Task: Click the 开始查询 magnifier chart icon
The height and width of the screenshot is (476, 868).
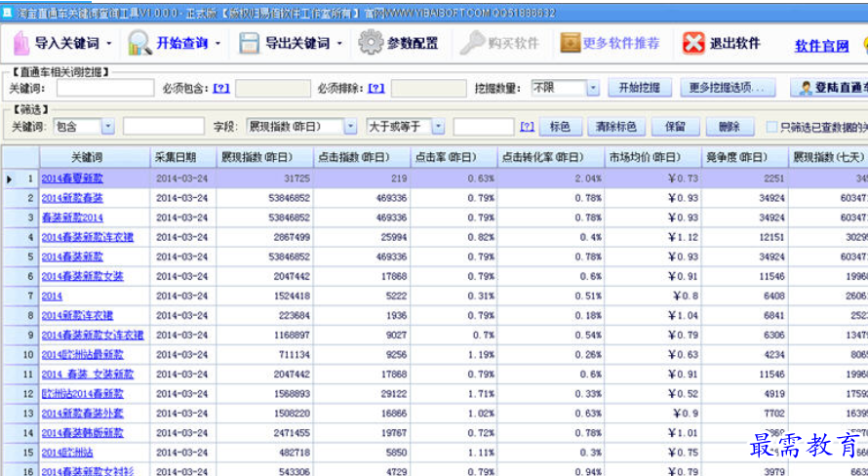Action: click(138, 43)
